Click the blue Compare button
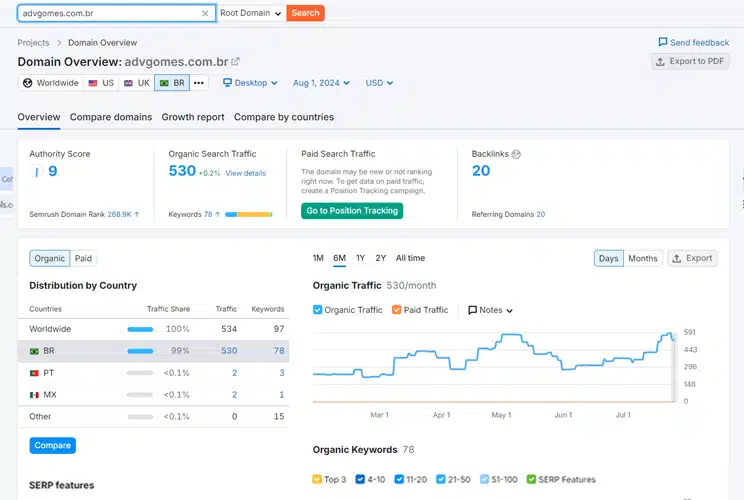This screenshot has height=500, width=744. click(x=53, y=445)
